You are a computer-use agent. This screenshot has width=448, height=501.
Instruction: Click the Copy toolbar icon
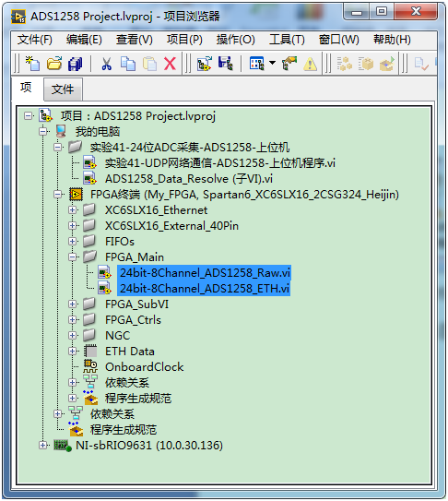pyautogui.click(x=128, y=63)
